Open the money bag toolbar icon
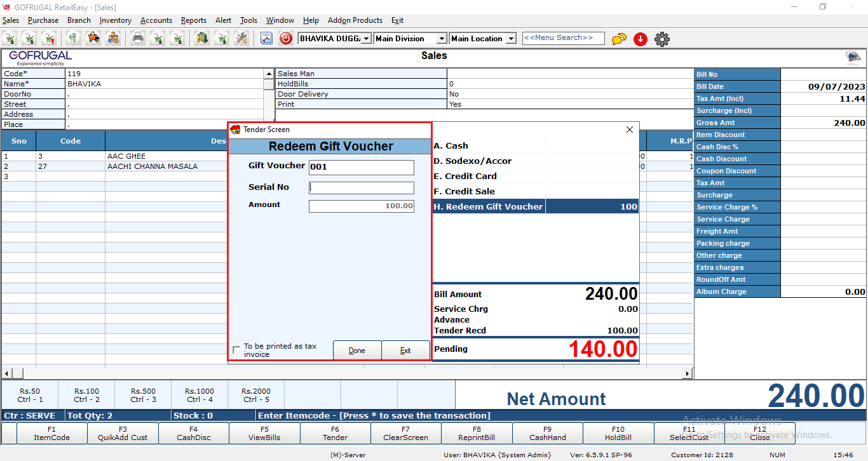This screenshot has width=868, height=461. [74, 39]
